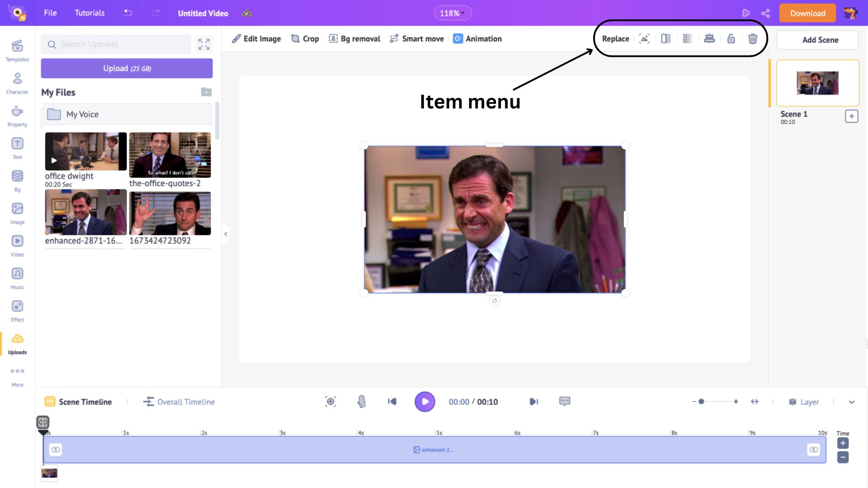Viewport: 868px width, 488px height.
Task: Expand the More options in sidebar
Action: click(x=17, y=376)
